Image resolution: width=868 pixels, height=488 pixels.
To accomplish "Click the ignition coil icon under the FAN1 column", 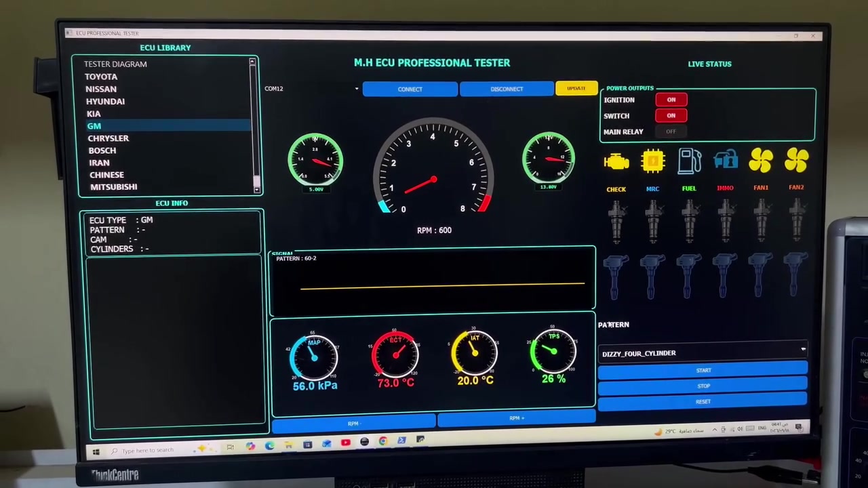I will pyautogui.click(x=761, y=275).
